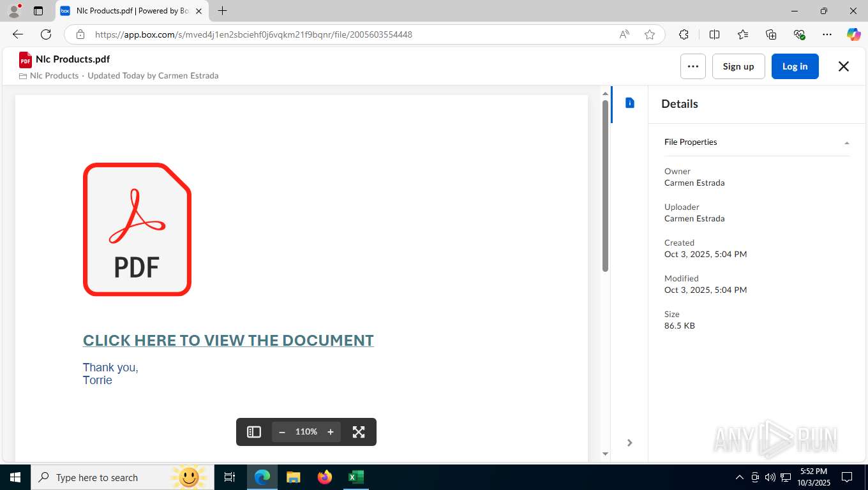Zoom in with the plus button
The width and height of the screenshot is (868, 490).
click(331, 432)
